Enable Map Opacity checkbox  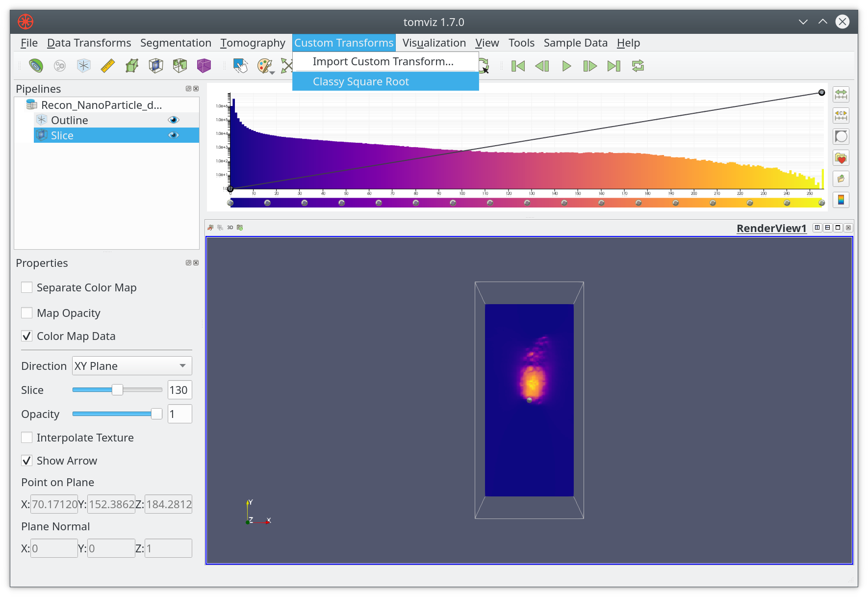click(27, 312)
